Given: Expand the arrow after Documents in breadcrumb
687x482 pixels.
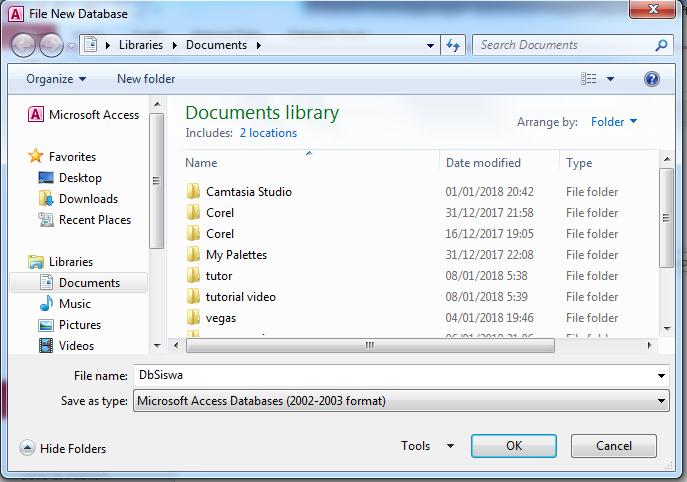Looking at the screenshot, I should pyautogui.click(x=259, y=45).
